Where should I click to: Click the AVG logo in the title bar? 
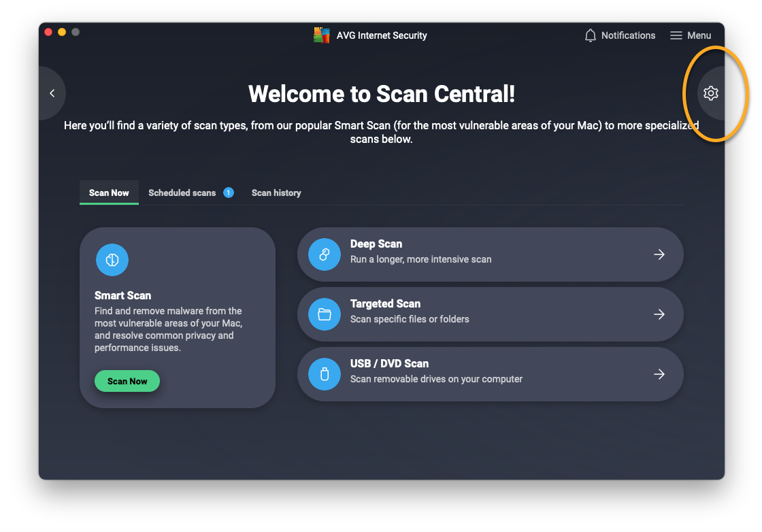click(x=322, y=35)
